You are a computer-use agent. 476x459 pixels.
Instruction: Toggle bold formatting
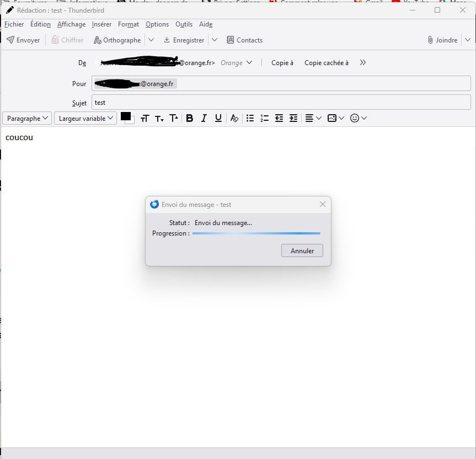point(190,118)
